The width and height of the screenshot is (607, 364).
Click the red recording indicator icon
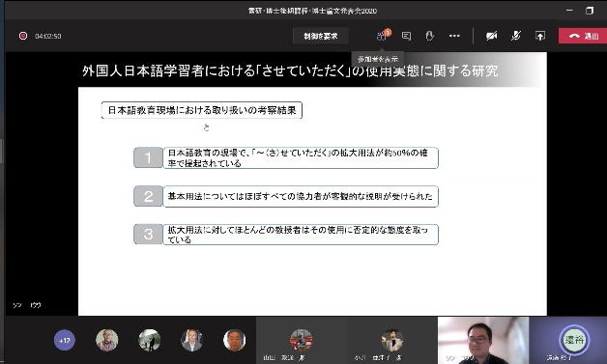coord(23,36)
